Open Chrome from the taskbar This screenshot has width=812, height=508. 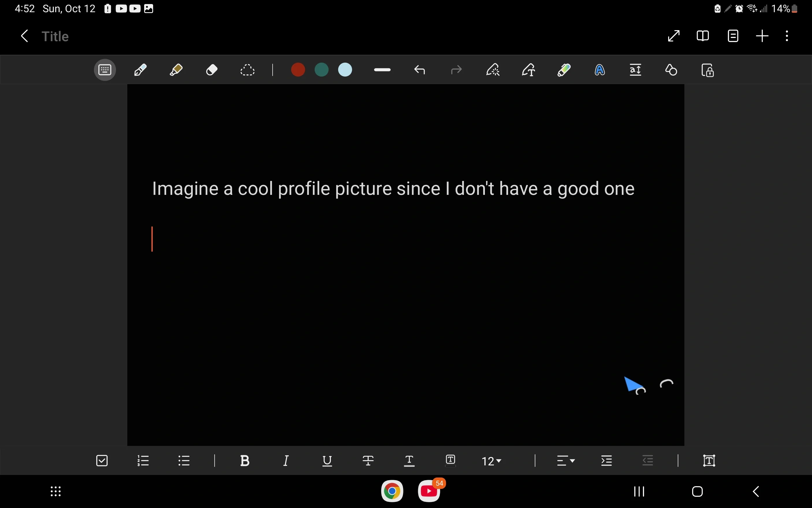pos(392,491)
